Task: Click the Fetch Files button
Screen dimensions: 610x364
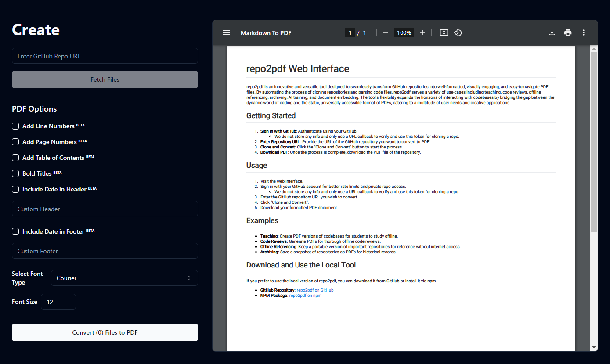Action: (105, 79)
